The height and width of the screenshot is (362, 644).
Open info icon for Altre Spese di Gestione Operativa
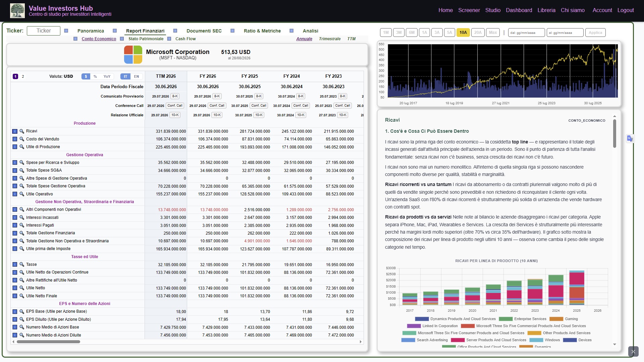pos(15,178)
